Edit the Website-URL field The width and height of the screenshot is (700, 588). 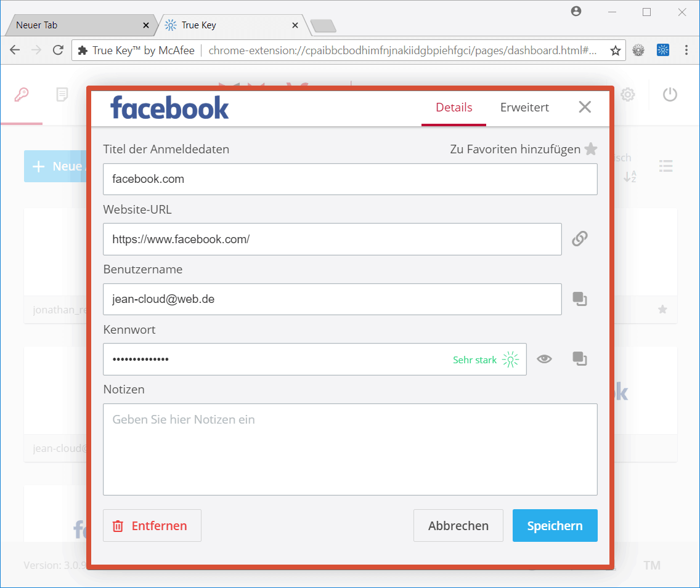click(332, 239)
